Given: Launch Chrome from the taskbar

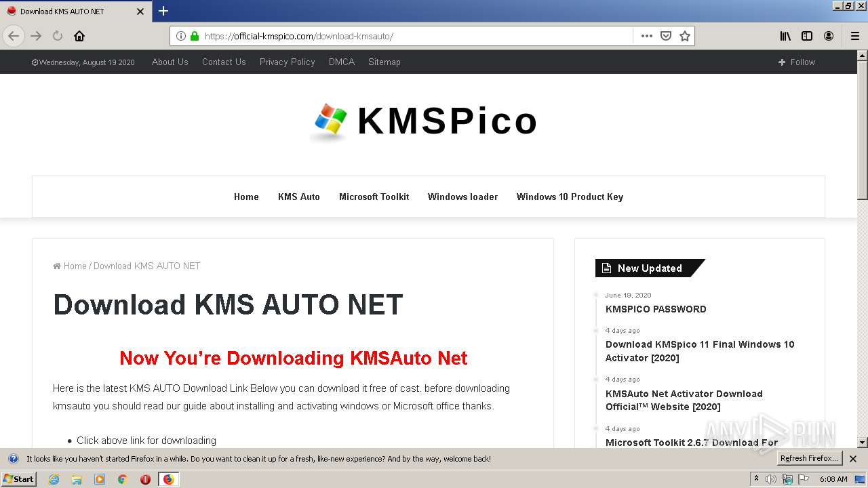Looking at the screenshot, I should tap(122, 479).
